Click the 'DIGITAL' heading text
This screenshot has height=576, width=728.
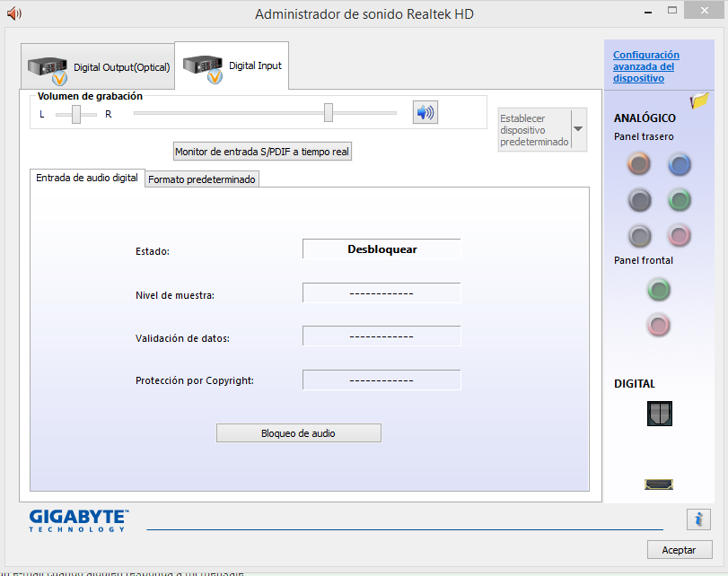[x=635, y=384]
